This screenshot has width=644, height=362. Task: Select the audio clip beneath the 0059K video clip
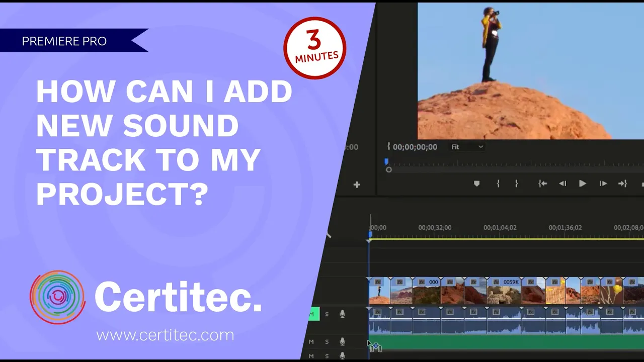coord(504,321)
